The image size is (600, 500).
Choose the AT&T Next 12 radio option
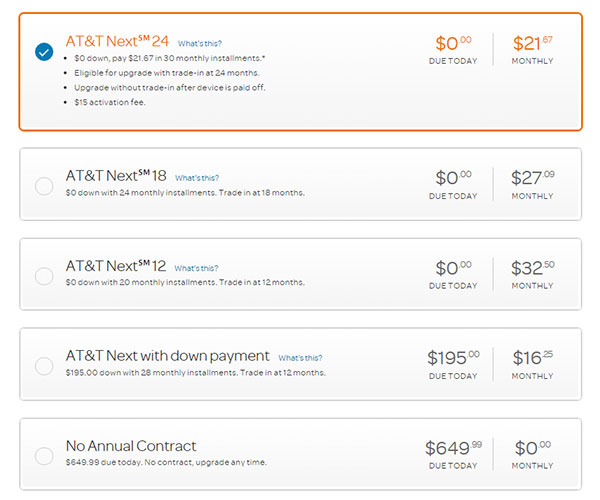[x=44, y=276]
